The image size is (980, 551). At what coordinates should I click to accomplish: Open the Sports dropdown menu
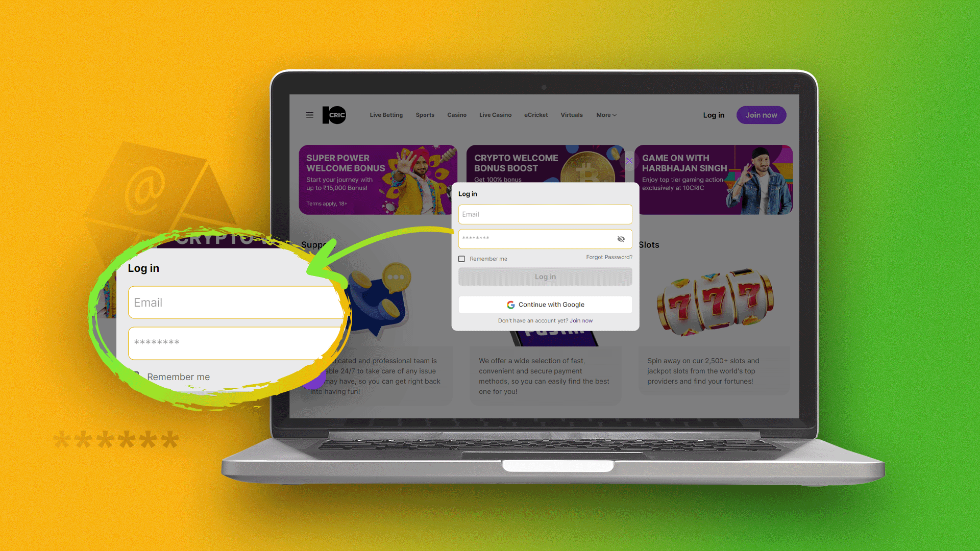(425, 115)
